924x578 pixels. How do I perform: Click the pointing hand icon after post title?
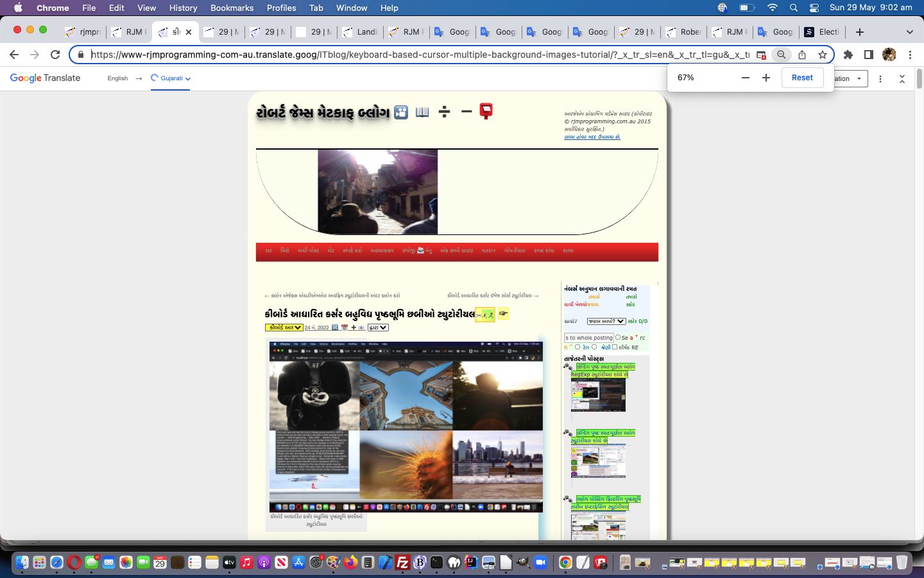click(x=503, y=314)
